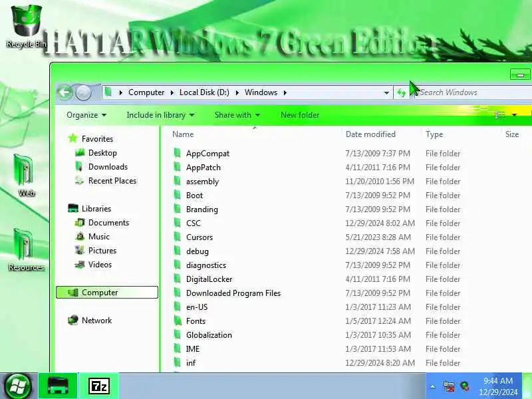
Task: Sort by the Date modified column header
Action: pyautogui.click(x=370, y=134)
